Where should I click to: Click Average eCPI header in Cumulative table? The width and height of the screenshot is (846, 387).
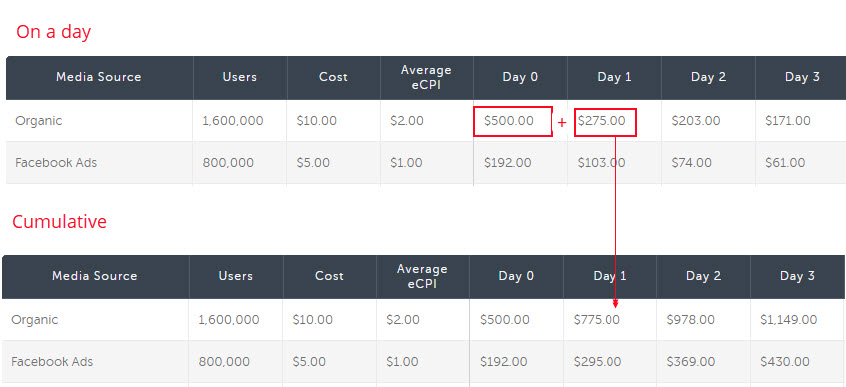(x=422, y=276)
